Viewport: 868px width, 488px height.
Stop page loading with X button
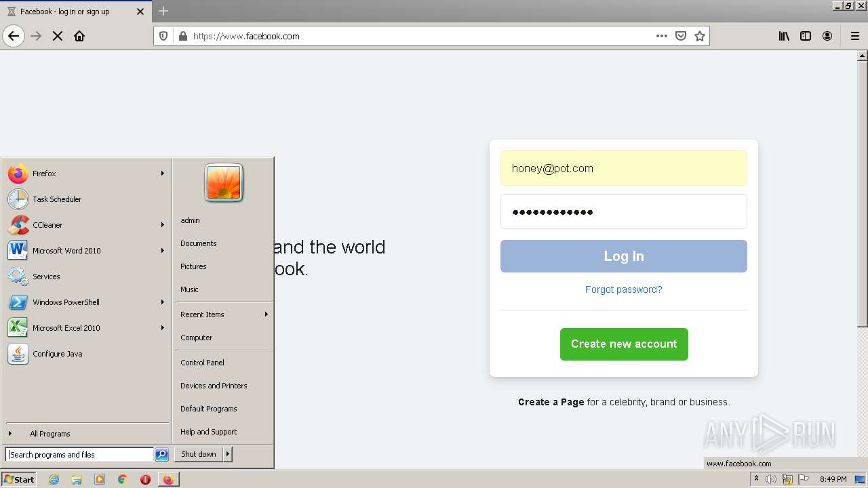coord(58,36)
